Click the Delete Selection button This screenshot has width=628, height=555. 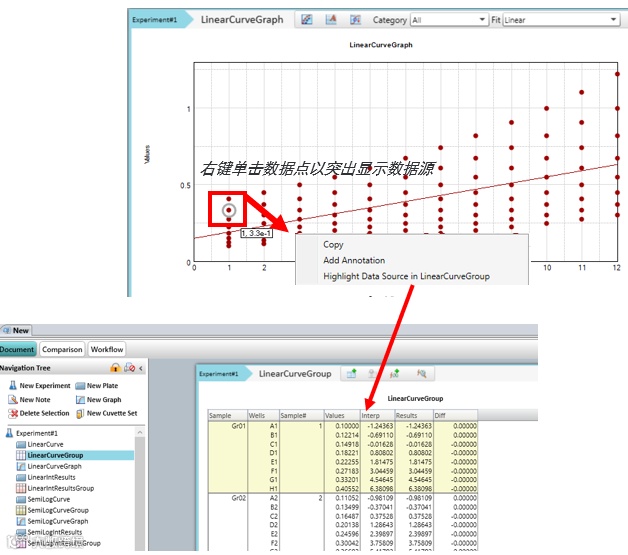[39, 413]
